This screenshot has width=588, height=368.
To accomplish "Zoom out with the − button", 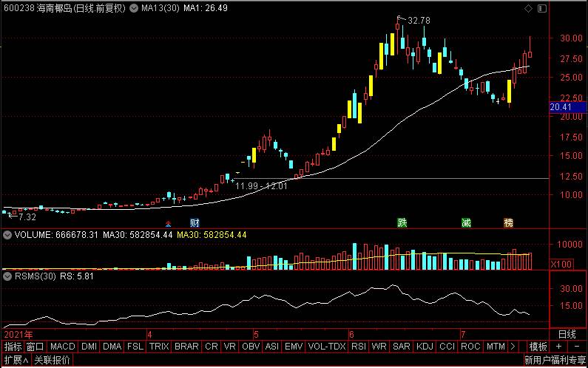I will tap(577, 347).
